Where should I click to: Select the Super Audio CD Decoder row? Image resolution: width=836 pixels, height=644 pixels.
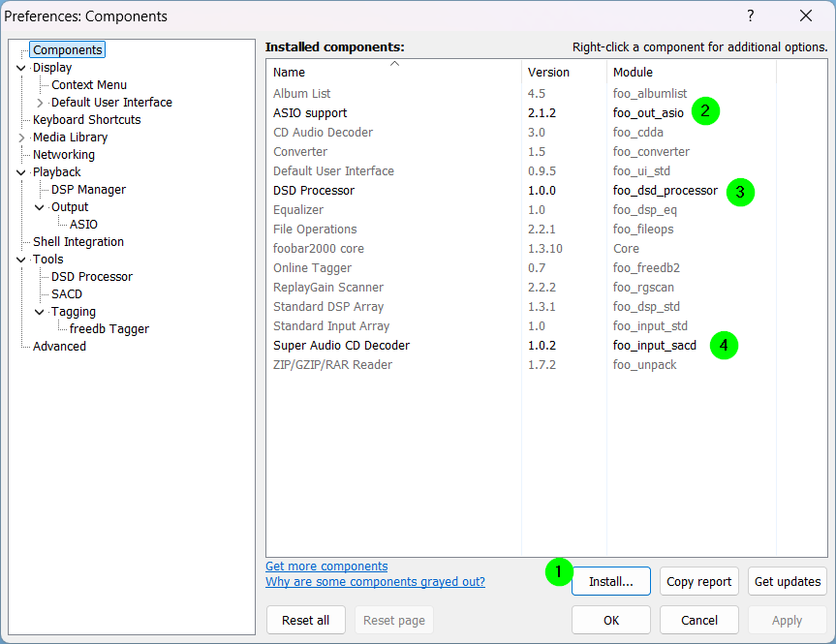(x=341, y=346)
